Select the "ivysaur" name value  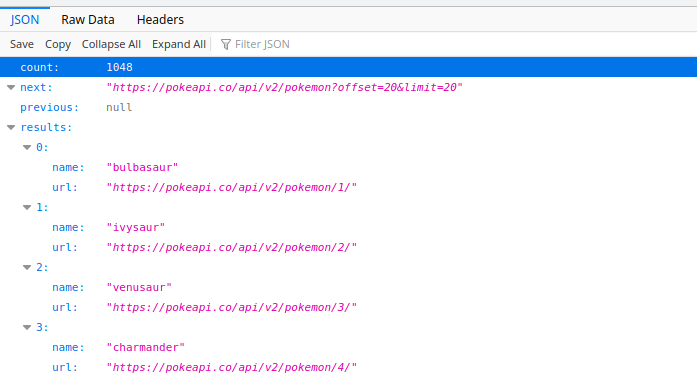click(136, 227)
